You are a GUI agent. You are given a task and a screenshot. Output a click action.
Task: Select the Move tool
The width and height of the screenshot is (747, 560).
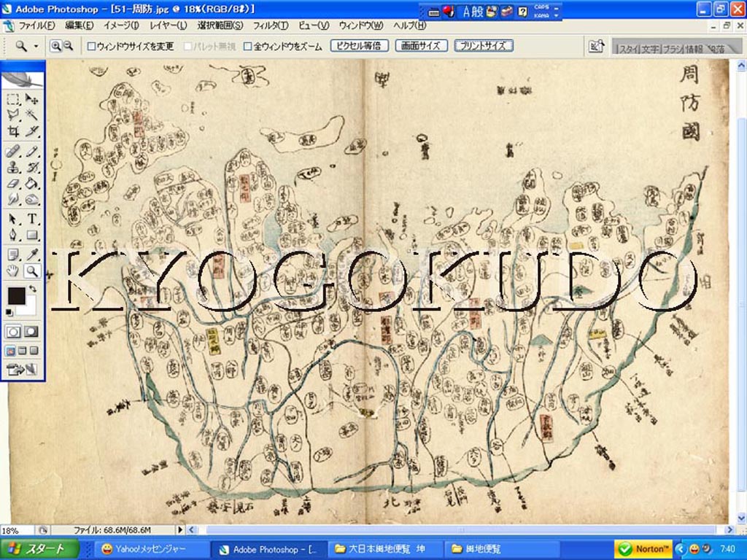[x=31, y=99]
